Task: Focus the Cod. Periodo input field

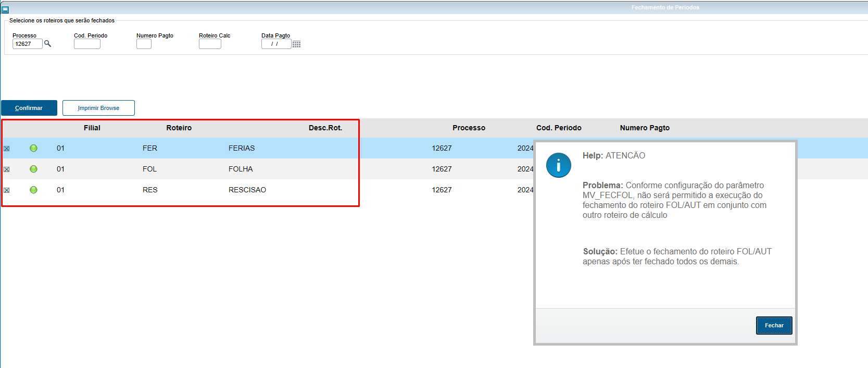Action: point(87,44)
